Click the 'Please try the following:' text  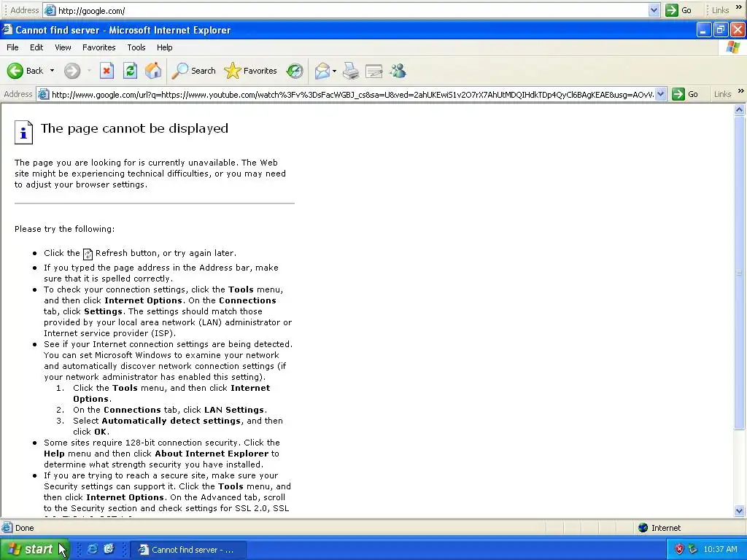pyautogui.click(x=64, y=229)
